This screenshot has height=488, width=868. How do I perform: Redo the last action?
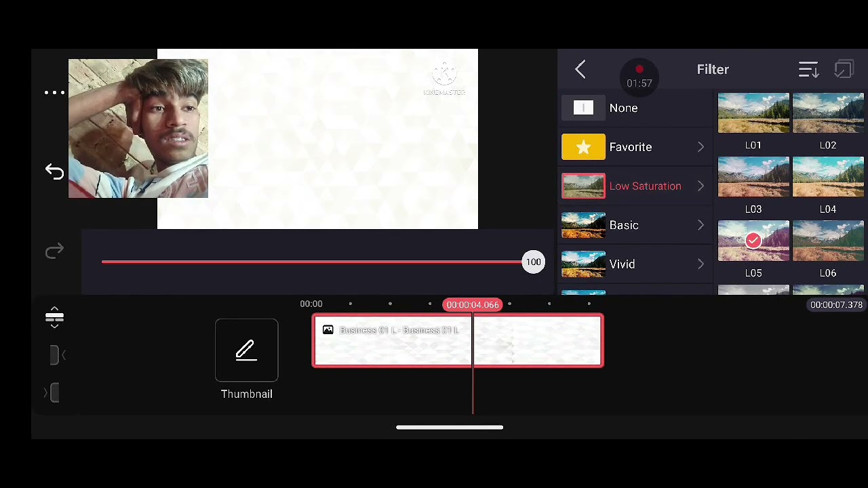pos(54,251)
